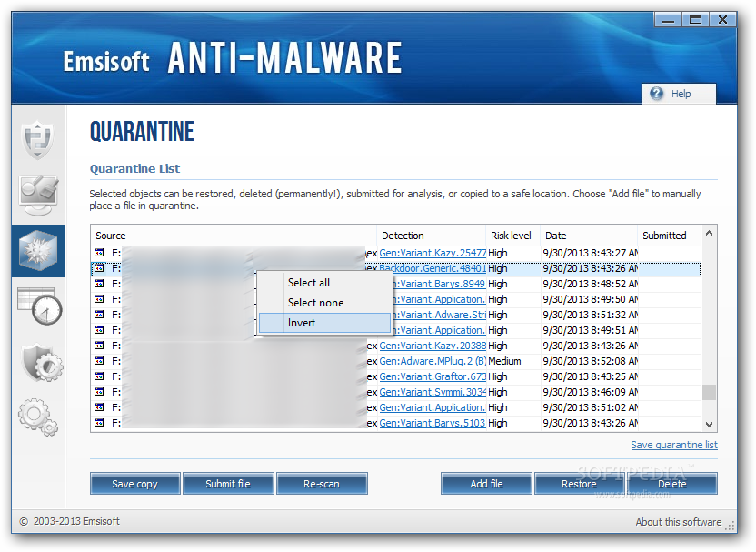
Task: Open the Save quarantine list link
Action: click(674, 445)
